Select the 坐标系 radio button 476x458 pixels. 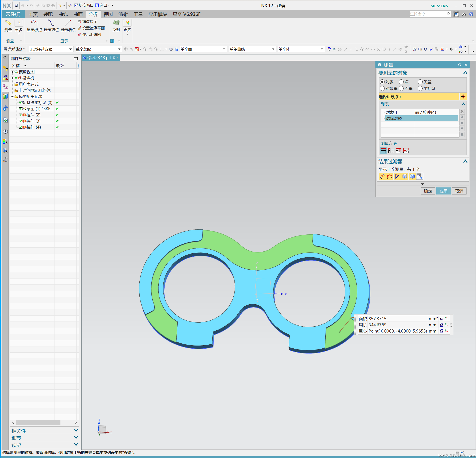click(420, 88)
